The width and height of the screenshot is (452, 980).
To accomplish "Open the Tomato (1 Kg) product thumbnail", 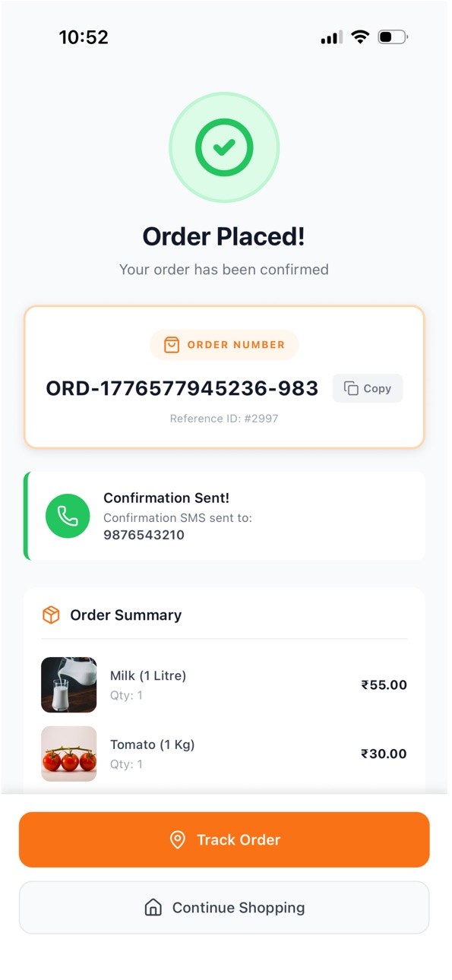I will (x=69, y=754).
